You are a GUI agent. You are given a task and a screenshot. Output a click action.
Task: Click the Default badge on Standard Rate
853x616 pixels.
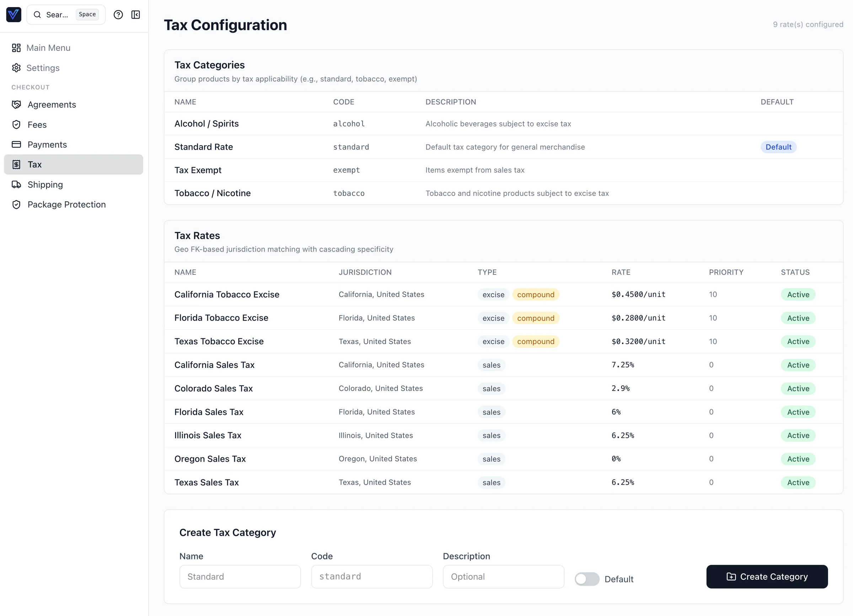click(x=778, y=147)
